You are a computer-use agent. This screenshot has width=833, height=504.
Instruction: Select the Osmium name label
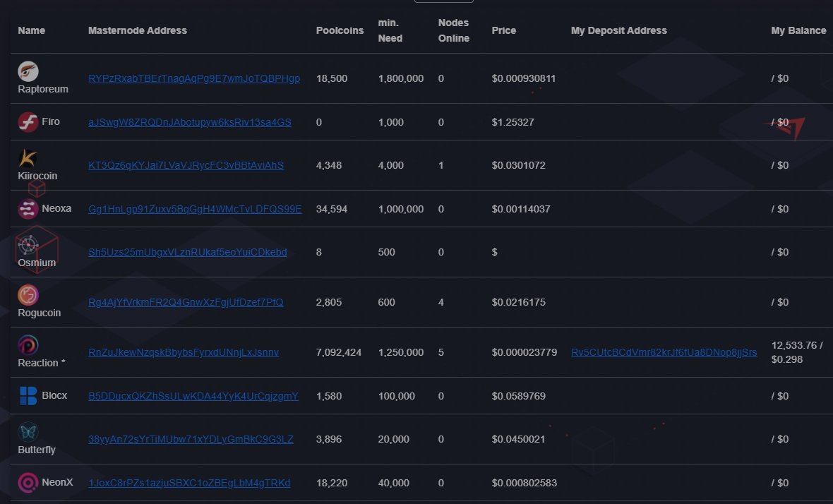tap(37, 263)
